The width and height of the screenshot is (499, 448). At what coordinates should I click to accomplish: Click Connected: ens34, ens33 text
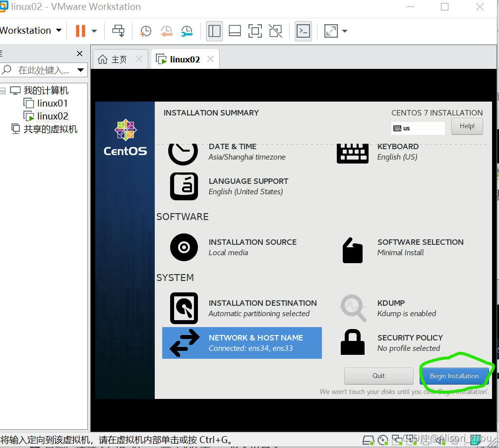pyautogui.click(x=250, y=348)
